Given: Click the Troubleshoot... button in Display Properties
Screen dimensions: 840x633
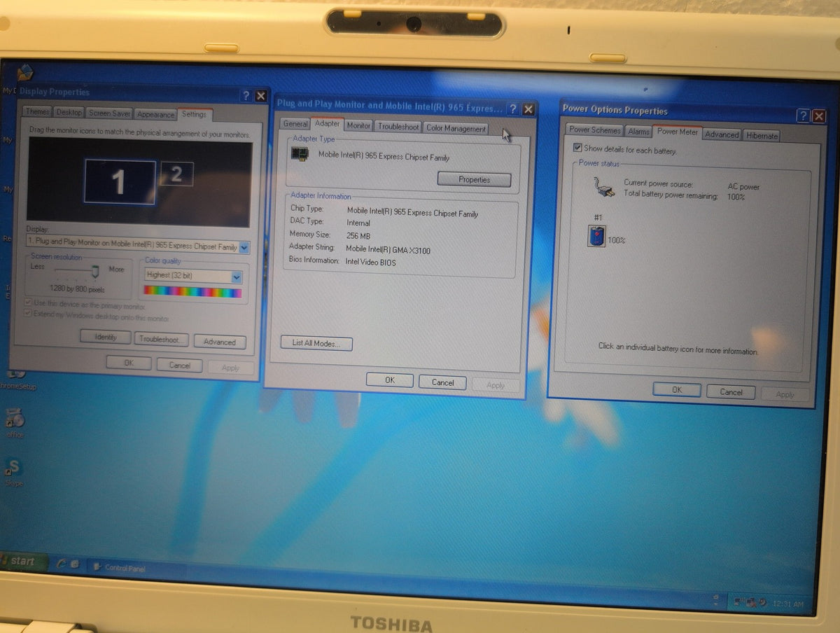Looking at the screenshot, I should (162, 340).
